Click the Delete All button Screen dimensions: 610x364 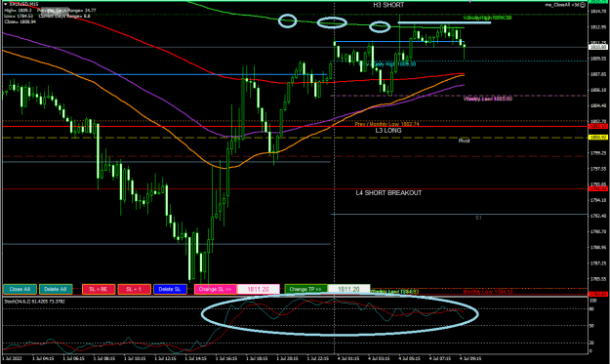56,289
